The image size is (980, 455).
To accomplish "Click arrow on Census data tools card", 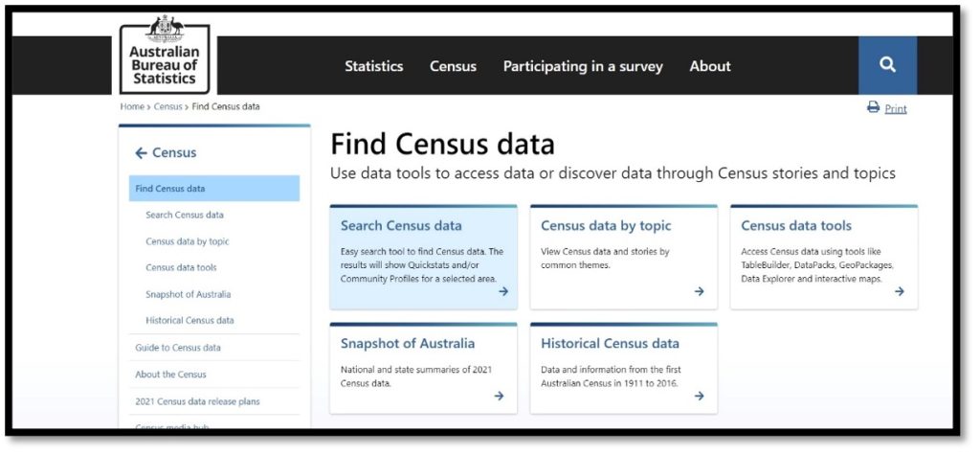I will click(x=900, y=292).
